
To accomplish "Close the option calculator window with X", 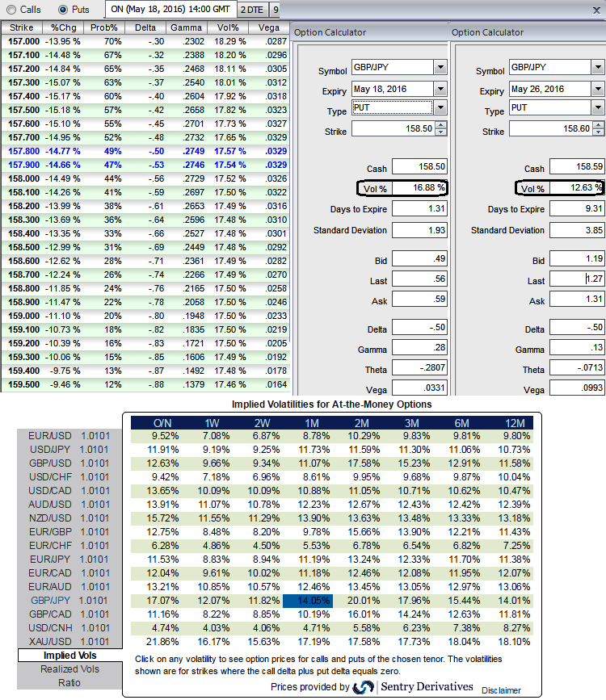I will tap(596, 10).
